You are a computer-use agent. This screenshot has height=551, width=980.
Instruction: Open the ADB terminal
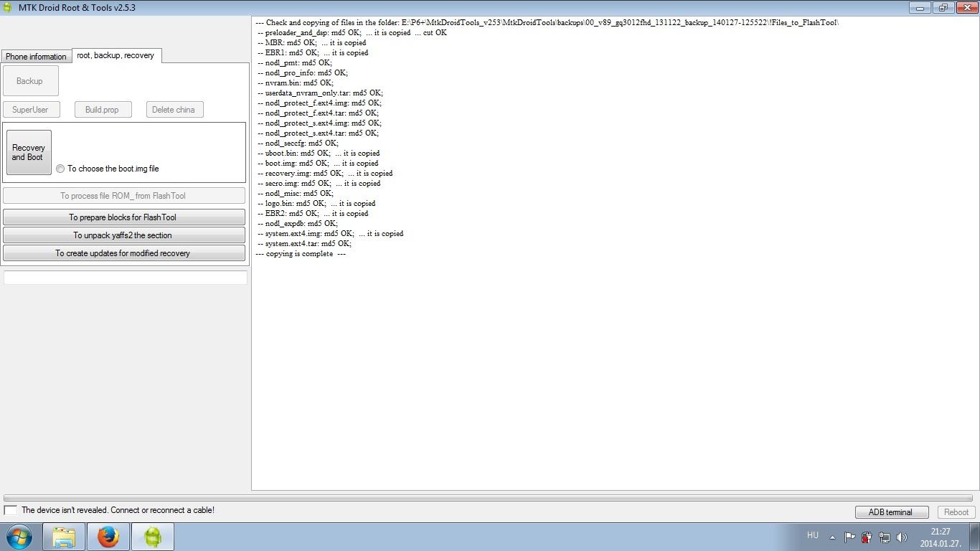tap(892, 512)
